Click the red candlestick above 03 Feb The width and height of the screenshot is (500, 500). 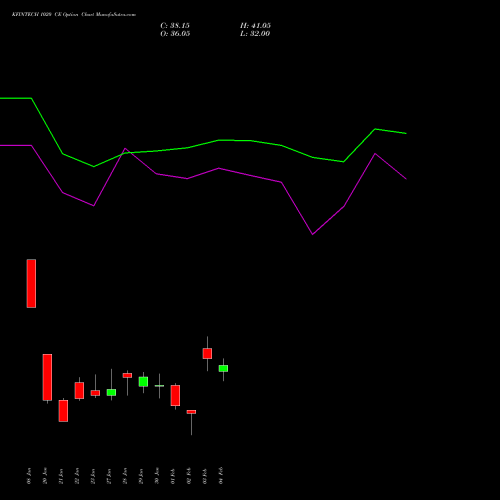coord(207,353)
